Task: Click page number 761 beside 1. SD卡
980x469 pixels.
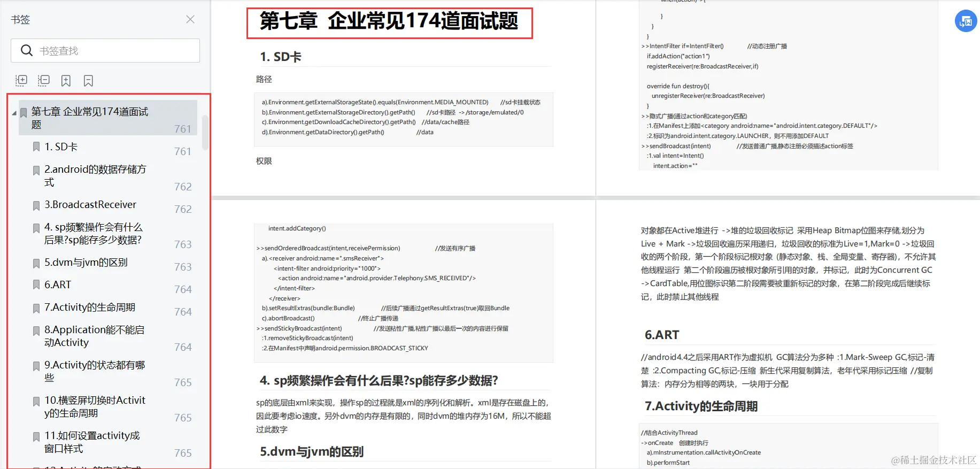Action: tap(183, 151)
